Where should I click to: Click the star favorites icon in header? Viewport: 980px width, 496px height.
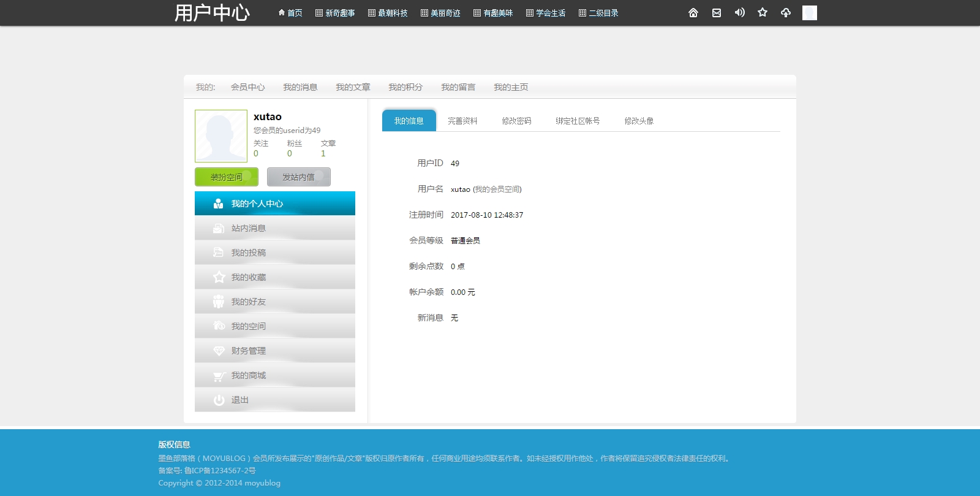click(x=763, y=13)
